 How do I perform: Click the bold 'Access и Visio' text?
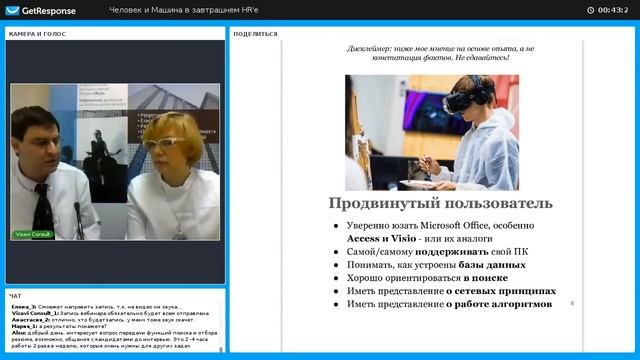tap(381, 238)
